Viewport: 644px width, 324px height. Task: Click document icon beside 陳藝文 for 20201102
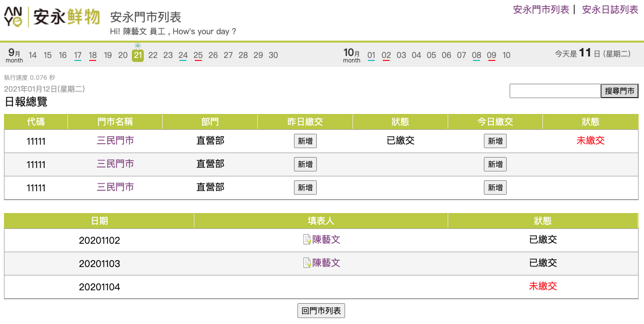click(x=307, y=240)
